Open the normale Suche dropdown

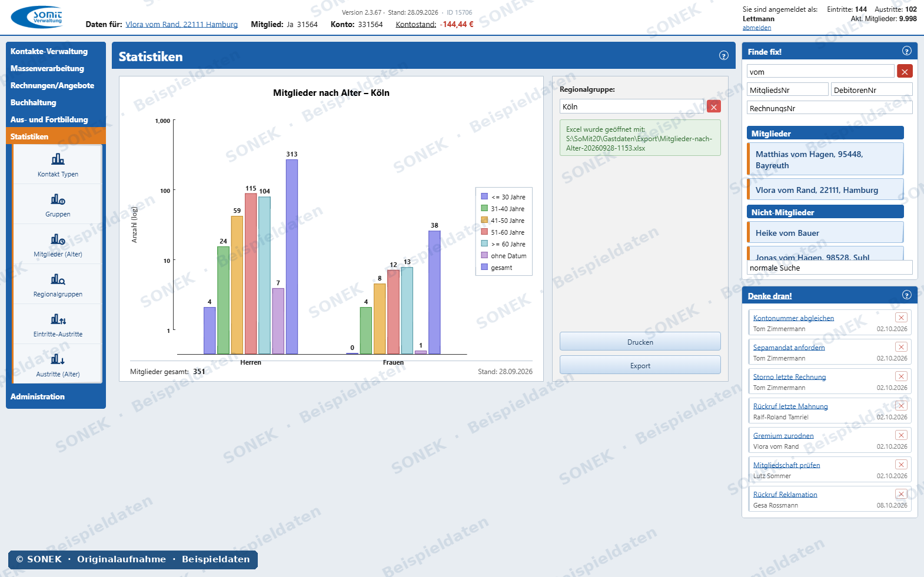point(830,268)
